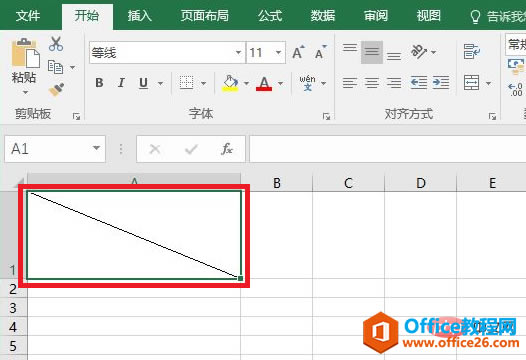Toggle italic formatting
The width and height of the screenshot is (526, 360).
(x=121, y=83)
